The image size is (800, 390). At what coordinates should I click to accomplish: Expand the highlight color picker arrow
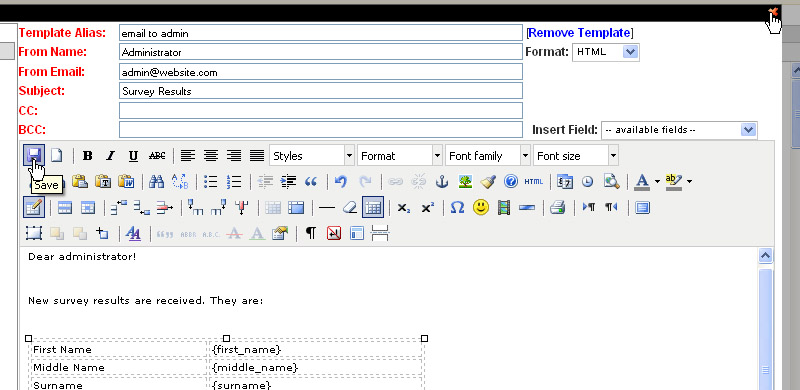tap(690, 181)
